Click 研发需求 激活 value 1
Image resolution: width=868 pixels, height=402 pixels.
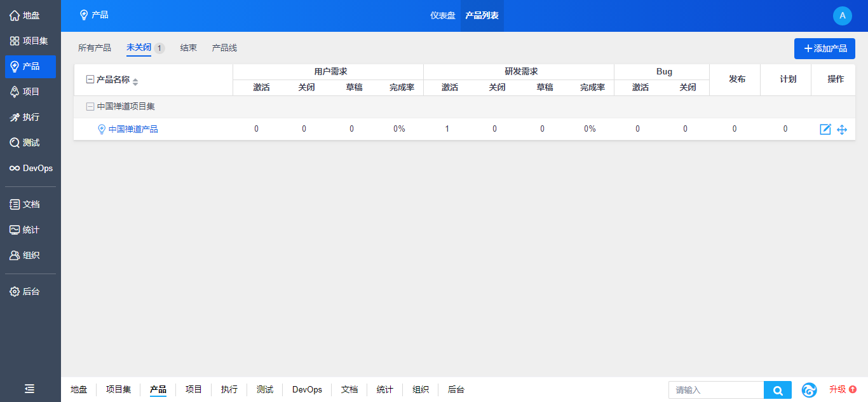click(447, 129)
